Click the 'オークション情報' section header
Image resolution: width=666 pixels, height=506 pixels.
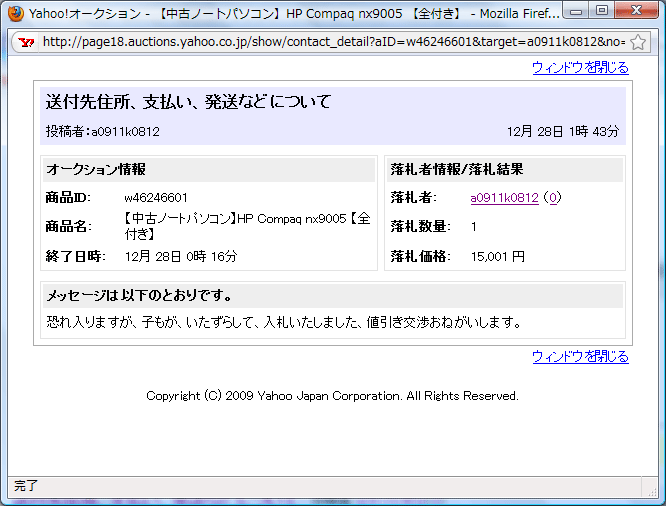click(209, 170)
